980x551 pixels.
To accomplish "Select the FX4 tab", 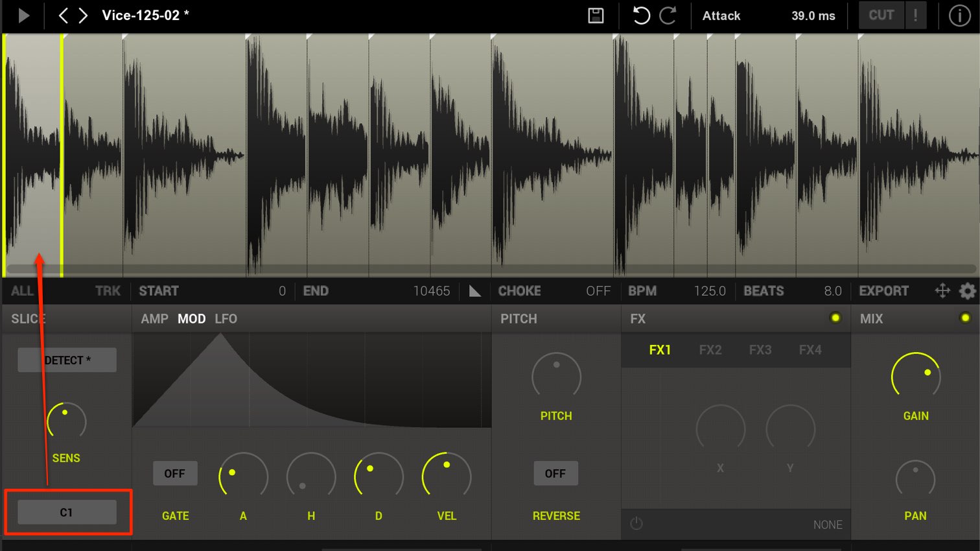I will (810, 350).
